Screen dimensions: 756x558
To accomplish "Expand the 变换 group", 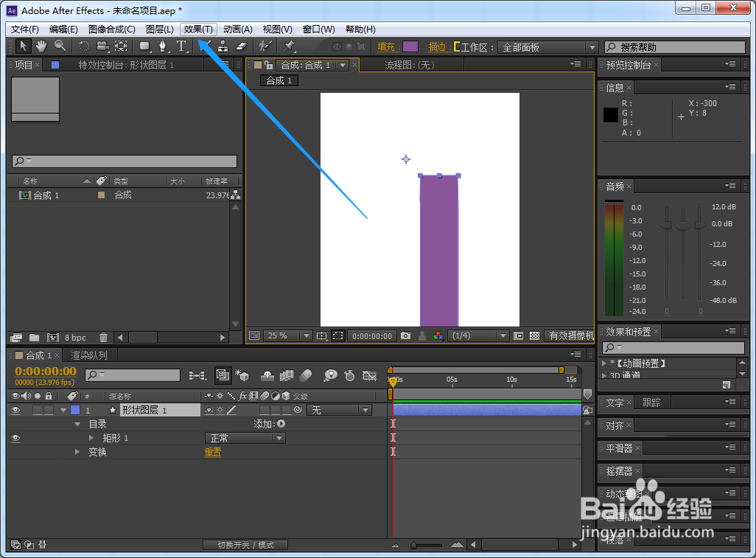I will (77, 452).
